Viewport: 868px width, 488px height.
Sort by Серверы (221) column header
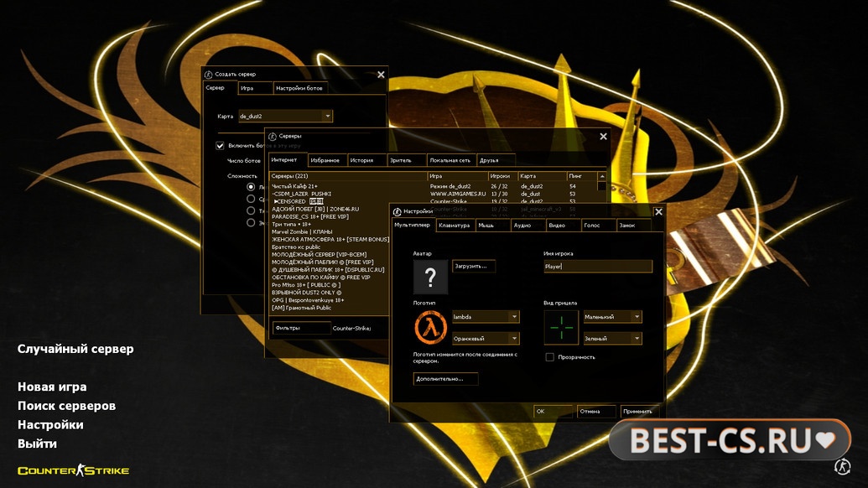(x=348, y=176)
